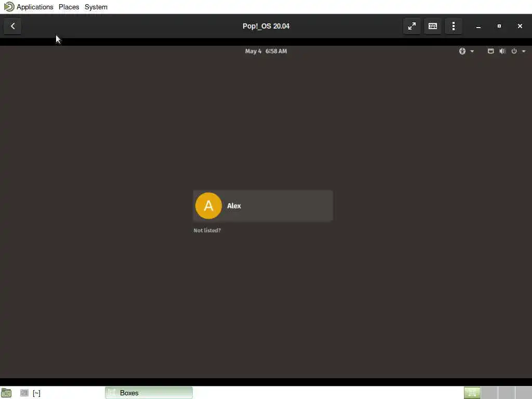Screen dimensions: 532x399
Task: Open the three-dot box actions menu
Action: click(454, 26)
